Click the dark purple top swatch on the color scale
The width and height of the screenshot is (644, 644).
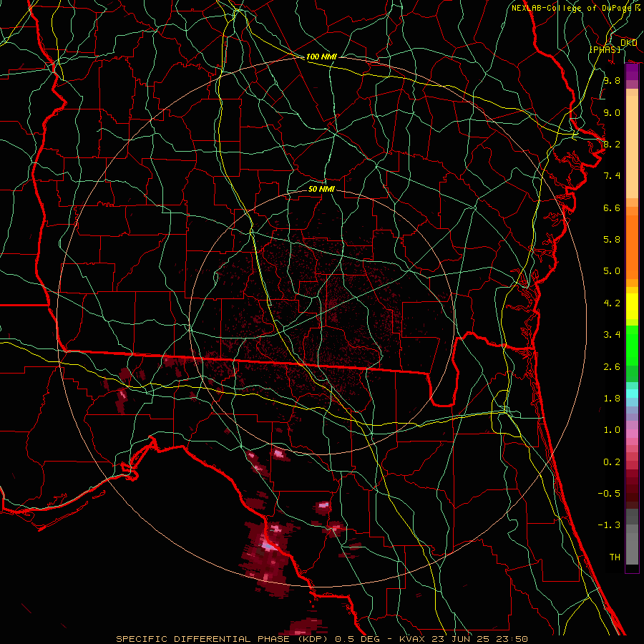click(632, 72)
